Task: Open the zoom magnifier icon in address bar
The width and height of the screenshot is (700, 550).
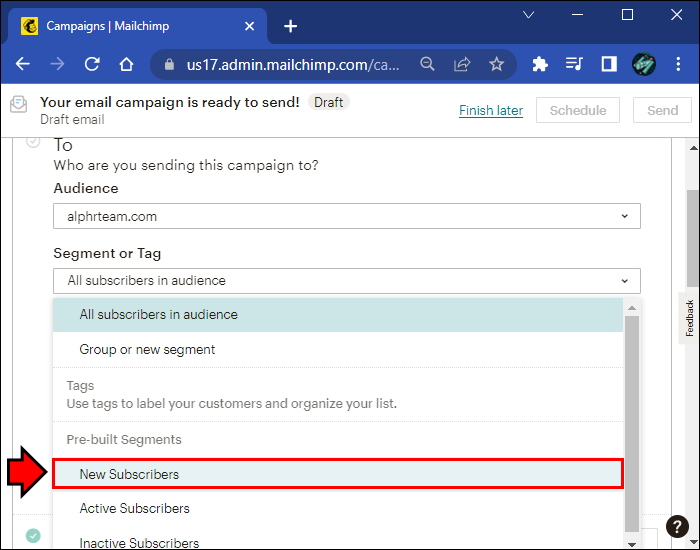Action: 428,64
